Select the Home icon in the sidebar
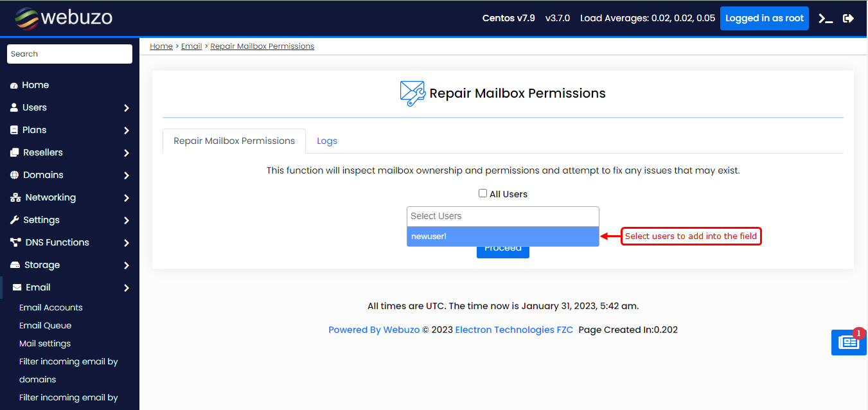The width and height of the screenshot is (868, 410). [x=14, y=85]
